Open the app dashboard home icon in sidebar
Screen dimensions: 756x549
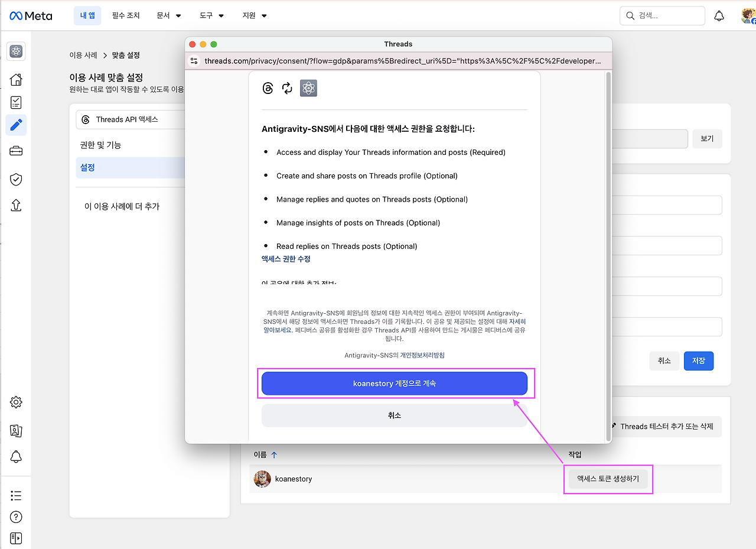tap(16, 80)
